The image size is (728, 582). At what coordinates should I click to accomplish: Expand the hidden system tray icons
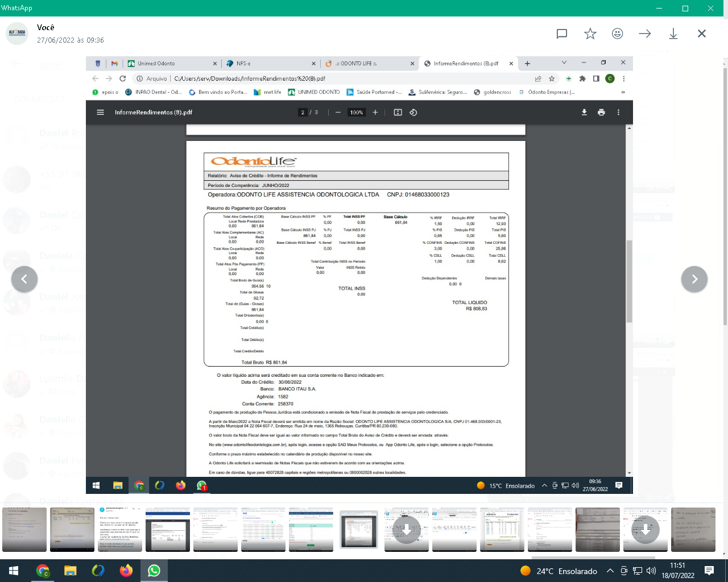pos(610,571)
